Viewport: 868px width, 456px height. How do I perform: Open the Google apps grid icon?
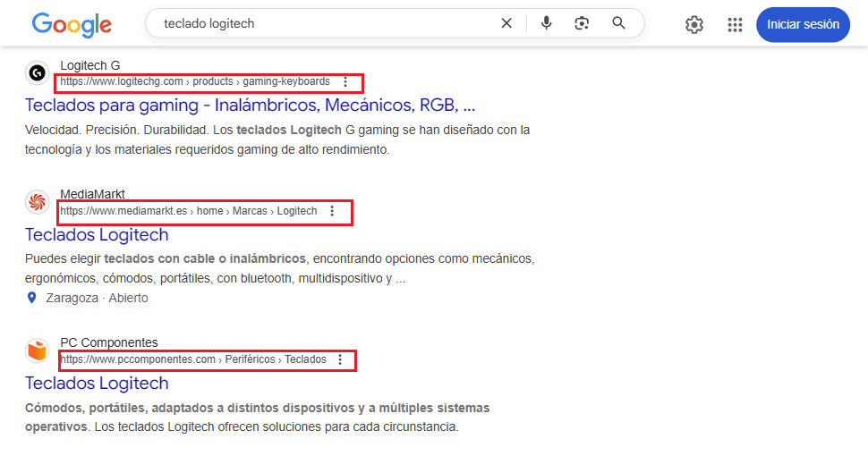(x=735, y=25)
